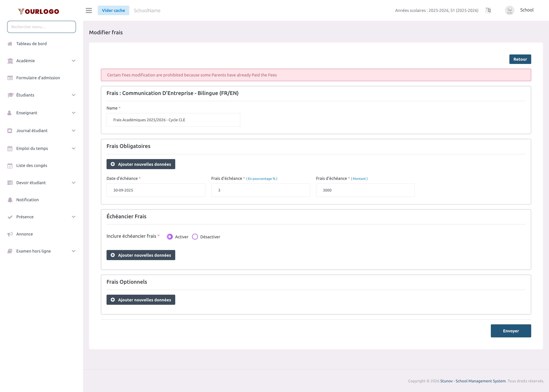Viewport: 549px width, 392px height.
Task: Open the language translation icon
Action: [488, 10]
